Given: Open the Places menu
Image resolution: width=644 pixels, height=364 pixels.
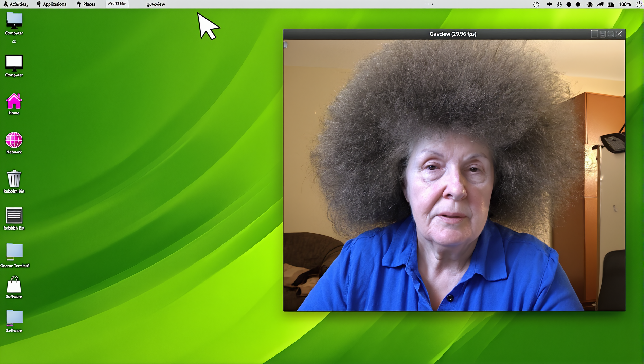Looking at the screenshot, I should pyautogui.click(x=86, y=4).
